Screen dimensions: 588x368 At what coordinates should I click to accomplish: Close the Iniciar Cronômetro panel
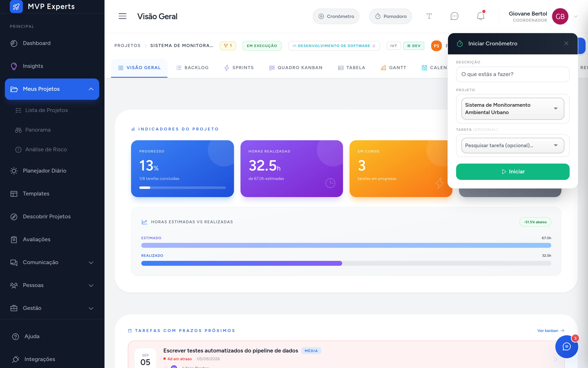(x=566, y=44)
